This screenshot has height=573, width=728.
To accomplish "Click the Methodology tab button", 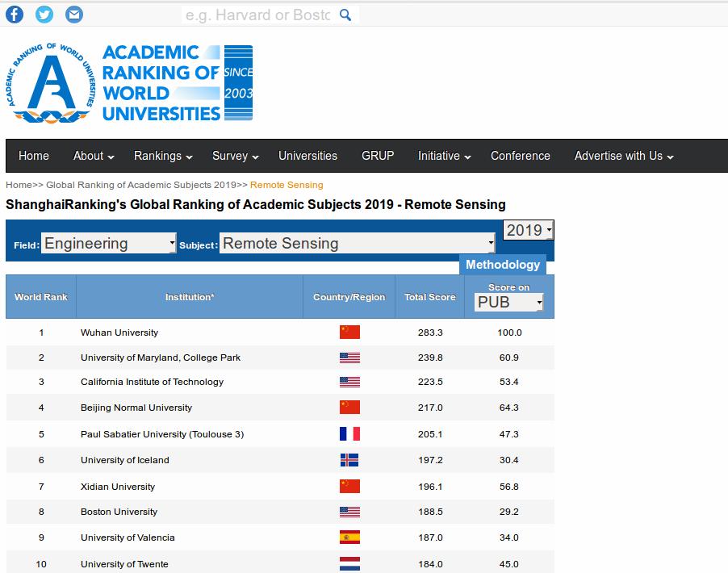I will [x=502, y=265].
